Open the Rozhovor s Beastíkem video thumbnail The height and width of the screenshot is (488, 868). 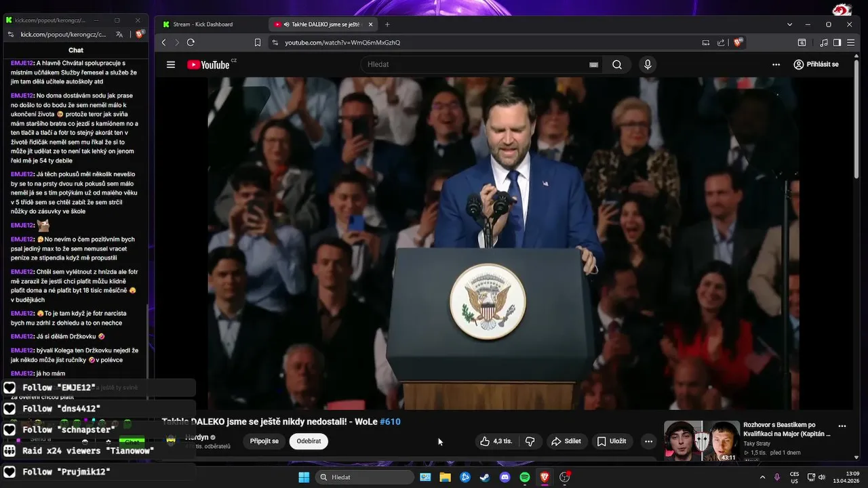pyautogui.click(x=701, y=441)
